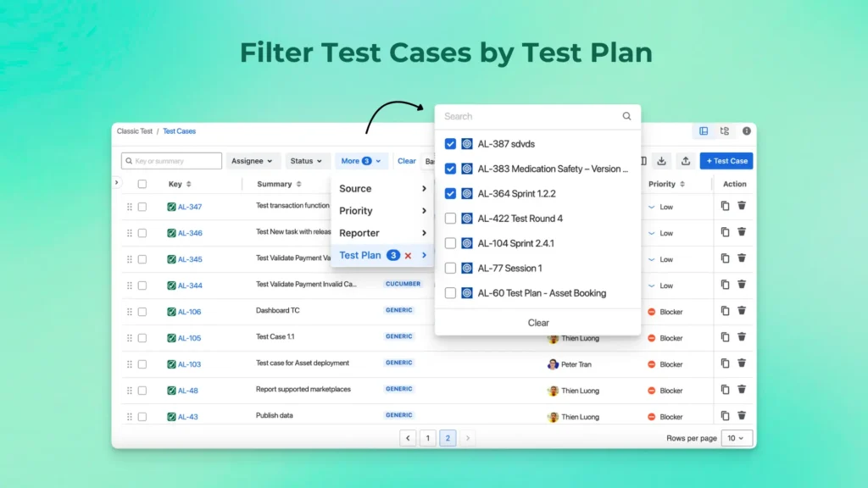
Task: Open the info icon in header
Action: click(x=747, y=131)
